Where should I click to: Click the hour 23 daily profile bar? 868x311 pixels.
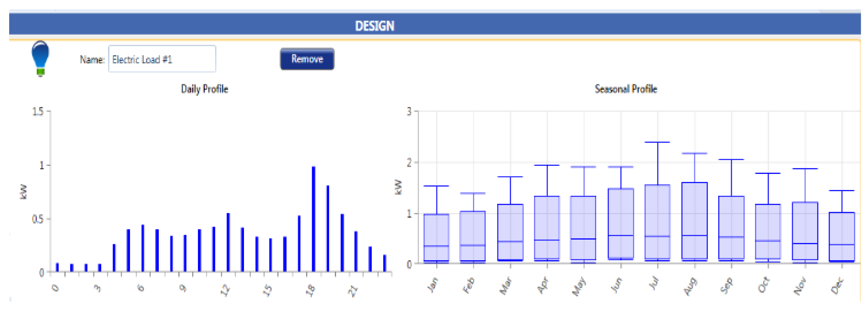pos(384,263)
